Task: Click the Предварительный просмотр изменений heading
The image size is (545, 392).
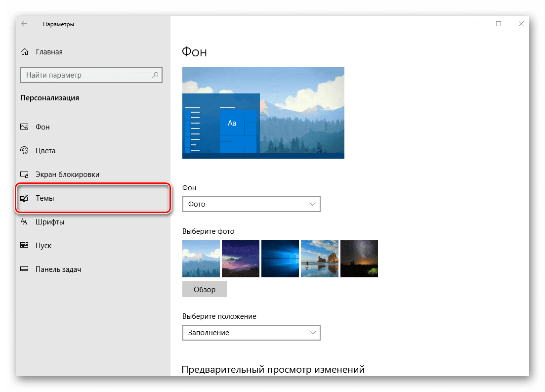Action: pyautogui.click(x=273, y=369)
